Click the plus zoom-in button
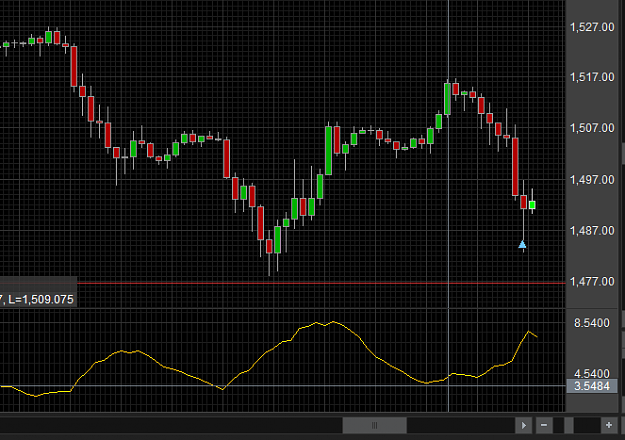 (x=609, y=425)
